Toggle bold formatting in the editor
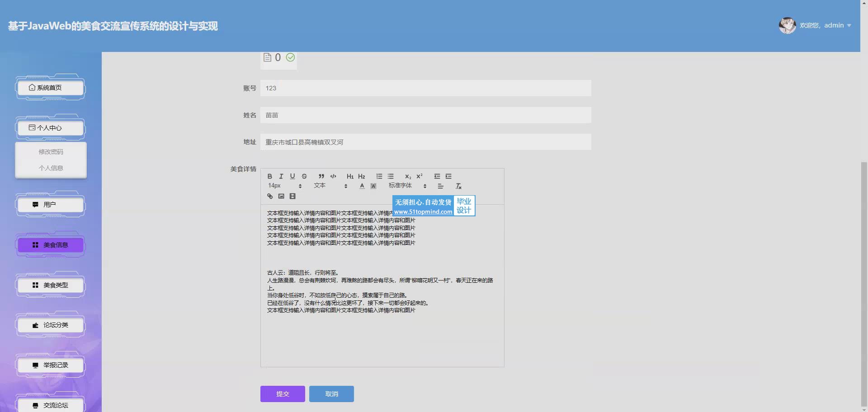 (x=270, y=176)
